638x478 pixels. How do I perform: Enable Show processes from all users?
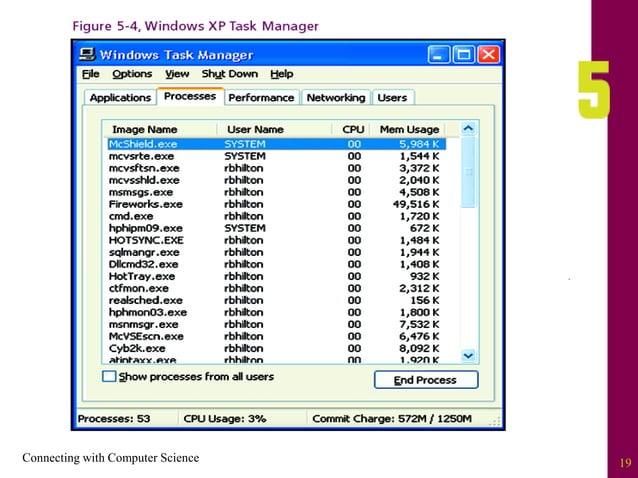click(x=109, y=377)
